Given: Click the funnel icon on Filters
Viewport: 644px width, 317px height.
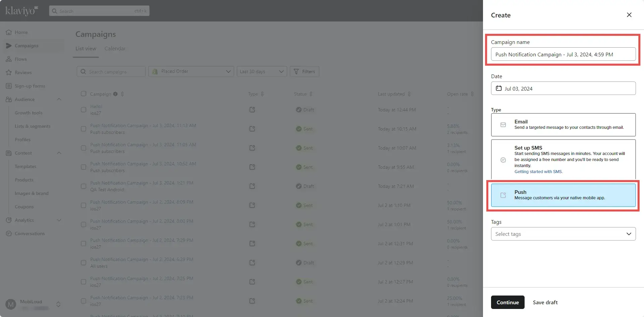Looking at the screenshot, I should (x=296, y=71).
